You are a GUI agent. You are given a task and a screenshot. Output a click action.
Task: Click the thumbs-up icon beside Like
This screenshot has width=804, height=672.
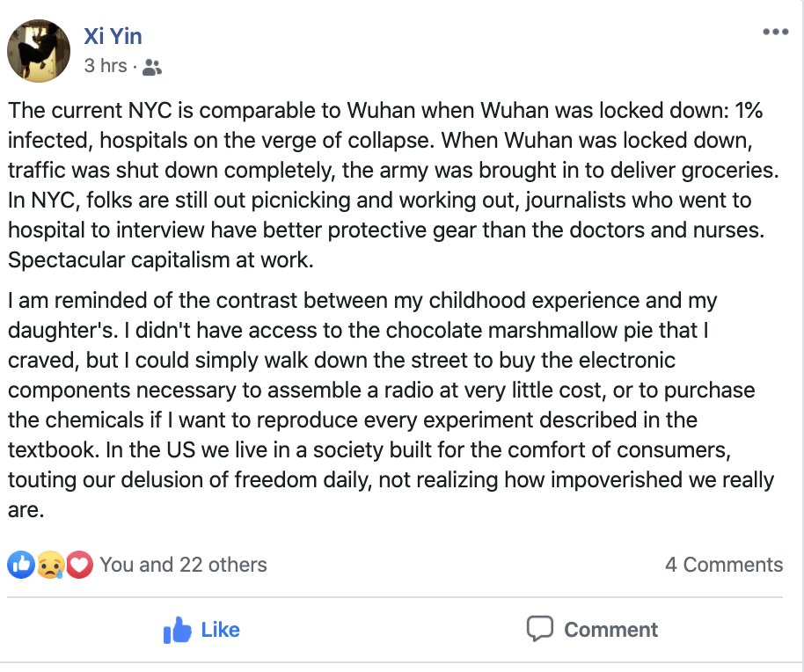click(x=178, y=630)
